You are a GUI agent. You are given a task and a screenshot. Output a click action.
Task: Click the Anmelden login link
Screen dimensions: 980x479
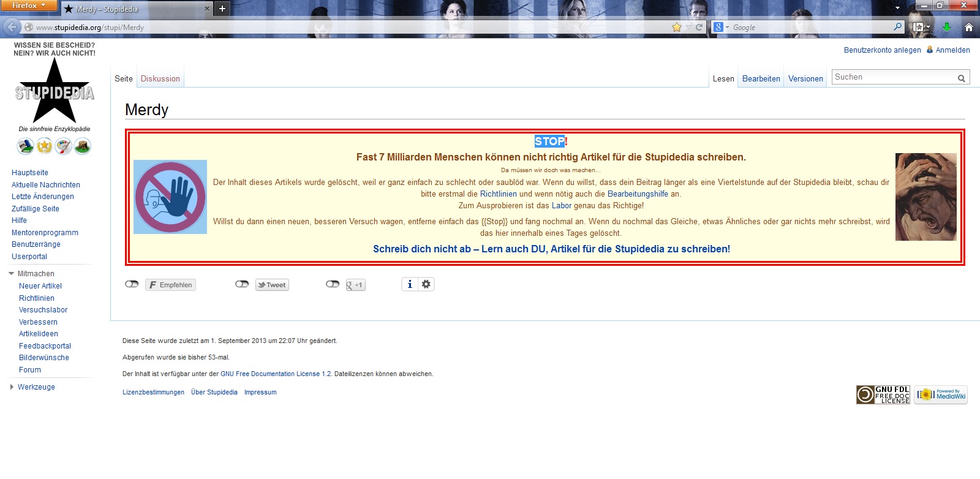pyautogui.click(x=952, y=50)
